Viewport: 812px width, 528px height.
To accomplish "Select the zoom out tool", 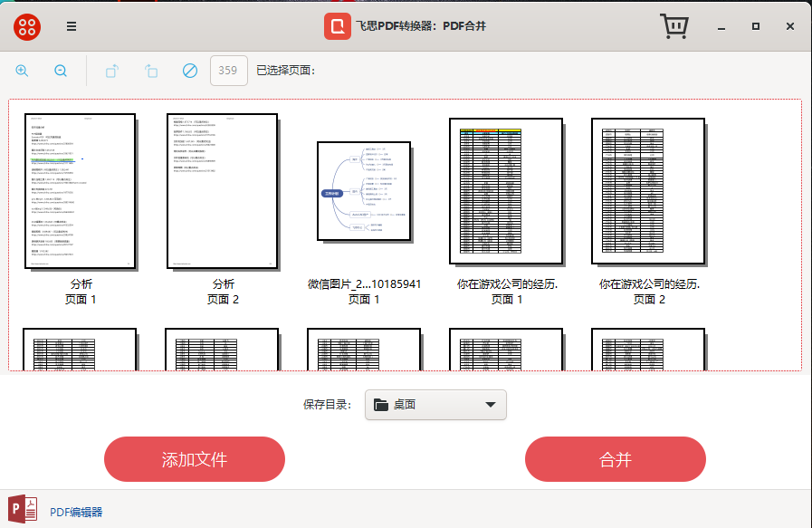I will 60,70.
